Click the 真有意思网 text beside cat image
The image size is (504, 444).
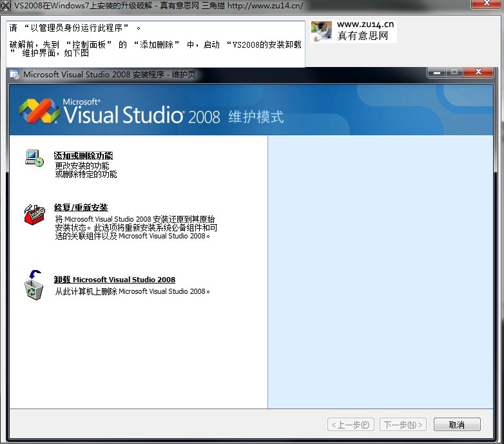(363, 35)
